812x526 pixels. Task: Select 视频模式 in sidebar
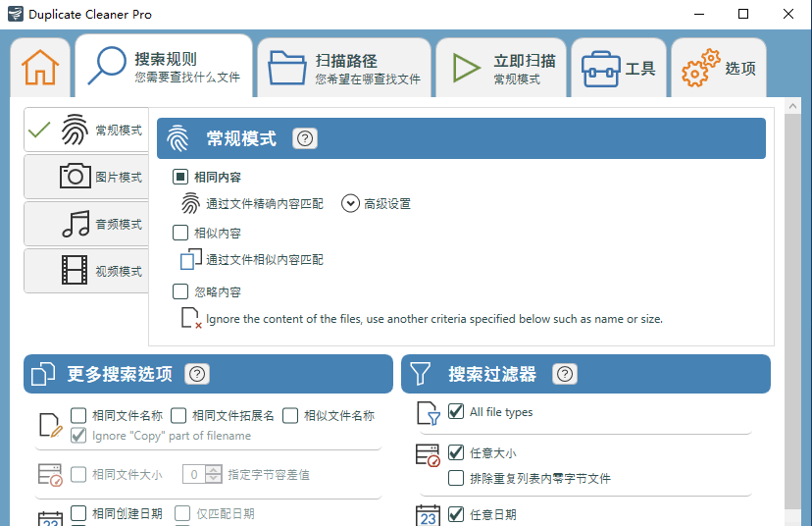point(86,271)
